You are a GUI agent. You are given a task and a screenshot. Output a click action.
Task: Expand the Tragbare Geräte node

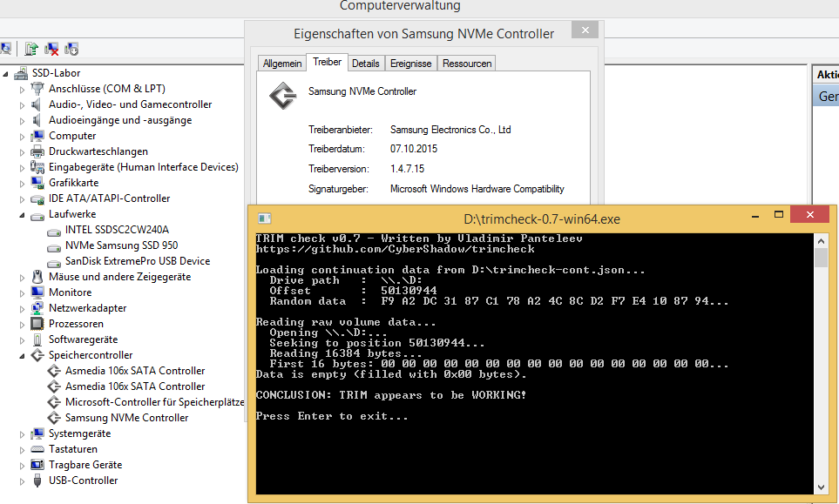tap(22, 466)
